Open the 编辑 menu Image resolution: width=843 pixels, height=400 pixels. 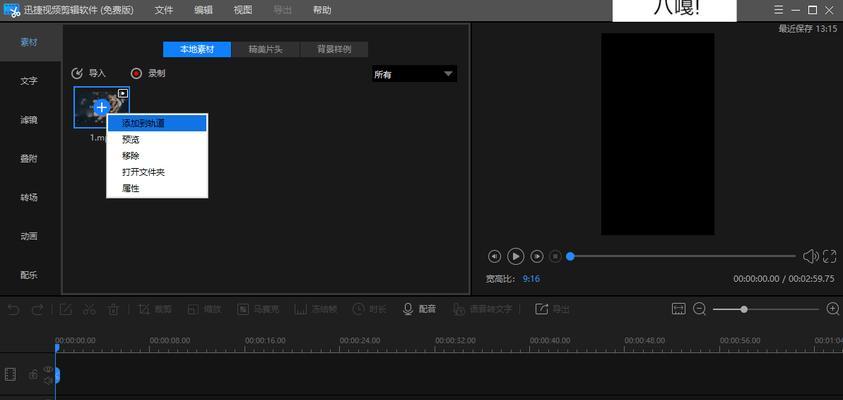tap(203, 10)
